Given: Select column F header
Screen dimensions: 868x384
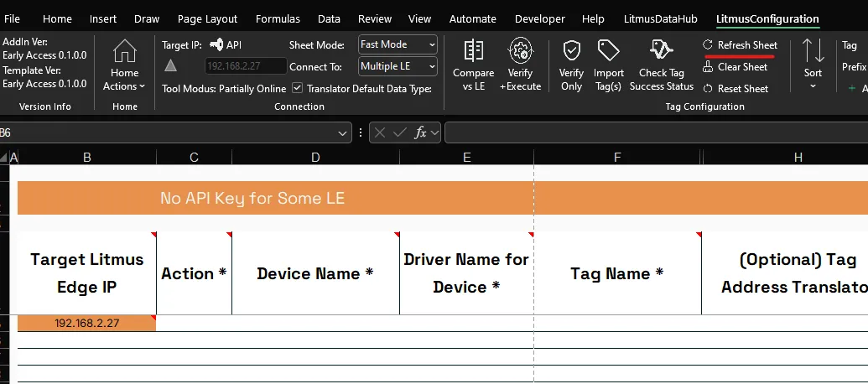Looking at the screenshot, I should 617,158.
